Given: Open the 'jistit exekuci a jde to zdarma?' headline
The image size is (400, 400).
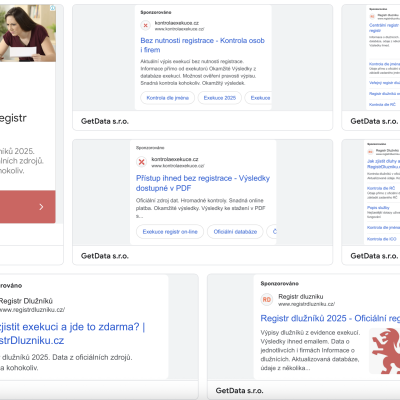Looking at the screenshot, I should pyautogui.click(x=72, y=333).
